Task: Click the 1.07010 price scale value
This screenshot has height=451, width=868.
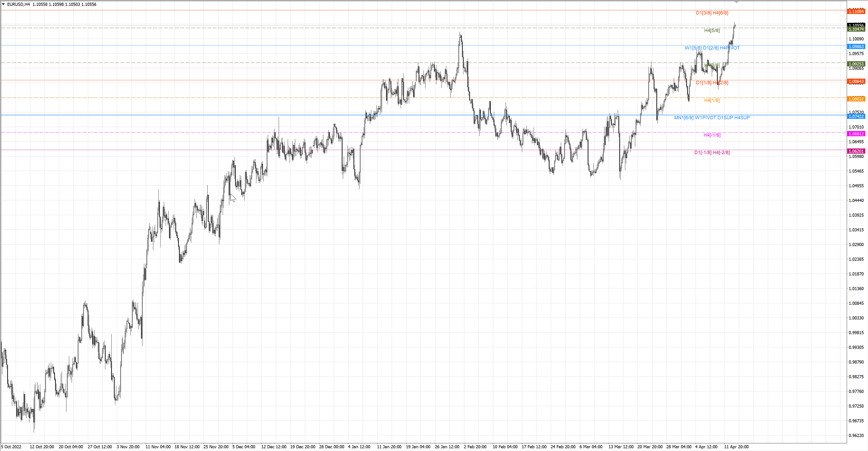Action: tap(856, 127)
